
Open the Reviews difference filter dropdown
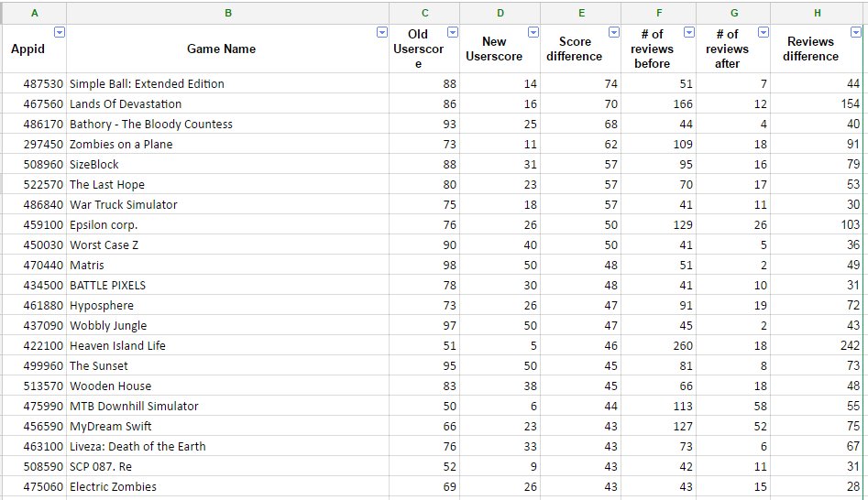pos(856,33)
